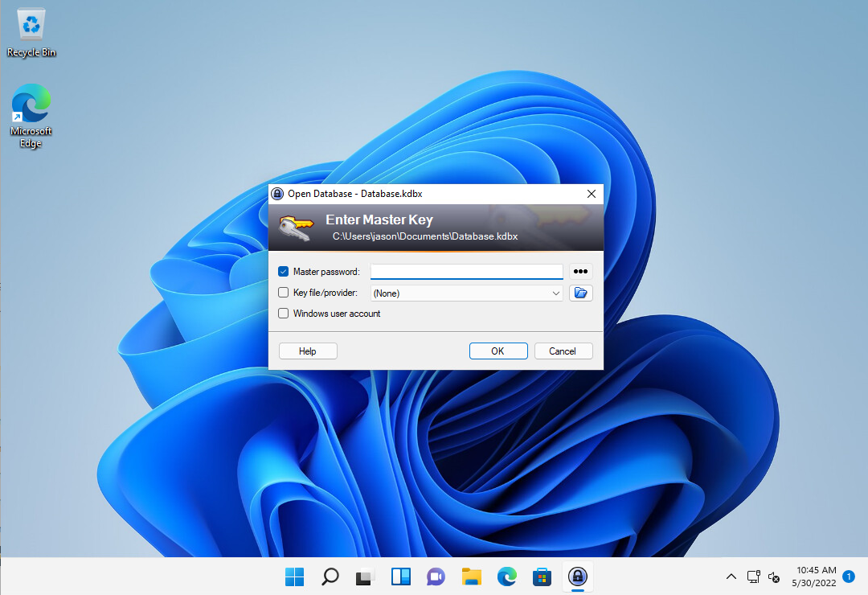The image size is (868, 595).
Task: Check the Windows user account option
Action: coord(283,314)
